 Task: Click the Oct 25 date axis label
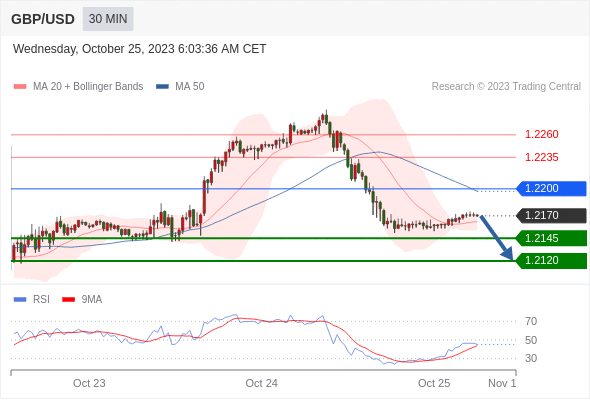434,383
